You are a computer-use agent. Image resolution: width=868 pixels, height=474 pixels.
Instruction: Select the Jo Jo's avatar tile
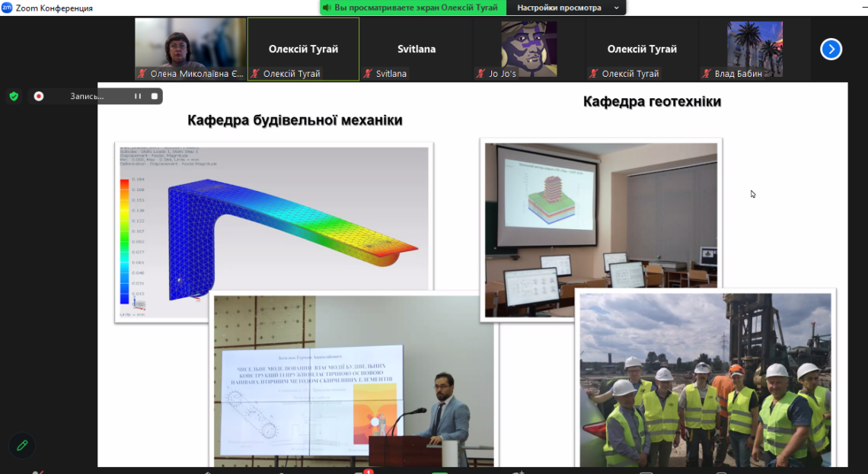coord(528,44)
